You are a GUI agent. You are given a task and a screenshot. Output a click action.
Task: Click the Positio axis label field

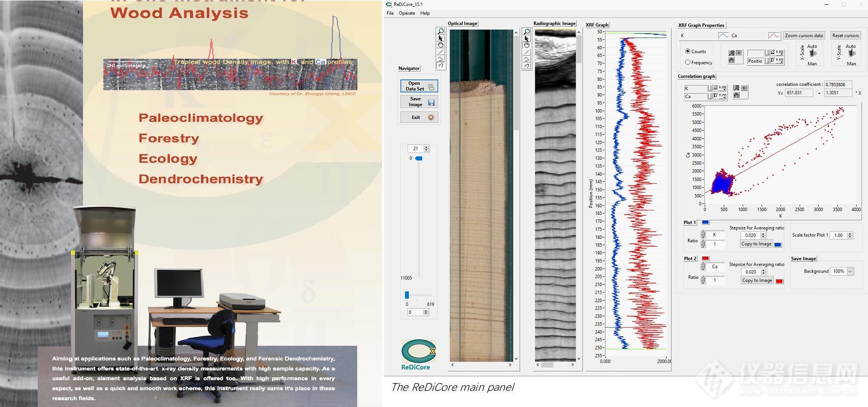point(755,61)
